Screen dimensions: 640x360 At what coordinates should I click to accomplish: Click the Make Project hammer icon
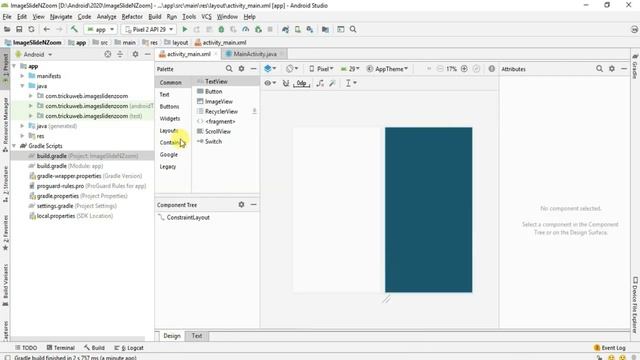point(74,29)
